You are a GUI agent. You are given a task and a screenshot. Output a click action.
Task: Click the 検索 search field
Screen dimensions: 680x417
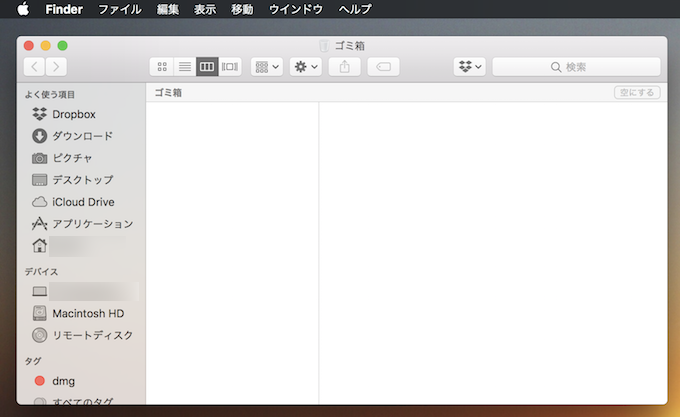click(576, 67)
